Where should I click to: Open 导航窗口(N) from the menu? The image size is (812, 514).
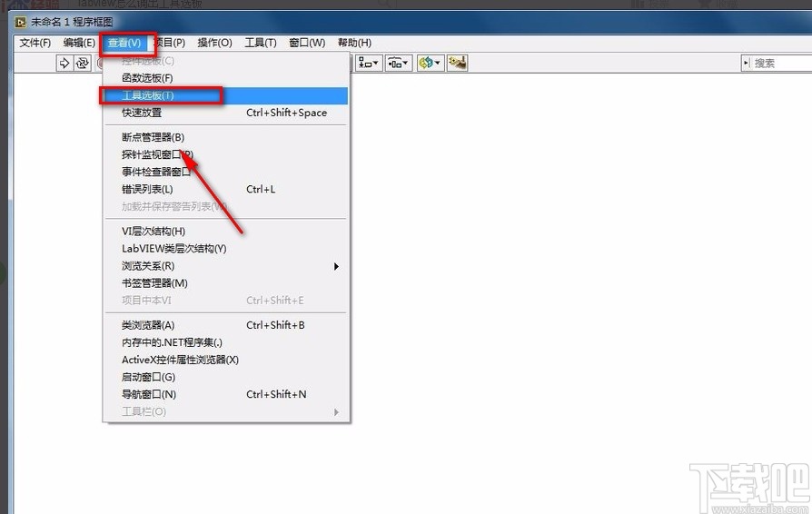click(226, 394)
